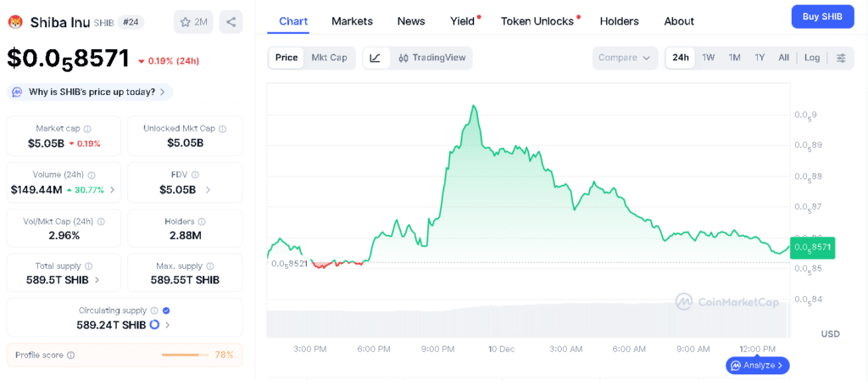868x381 pixels.
Task: Select the 1M time range
Action: 734,58
